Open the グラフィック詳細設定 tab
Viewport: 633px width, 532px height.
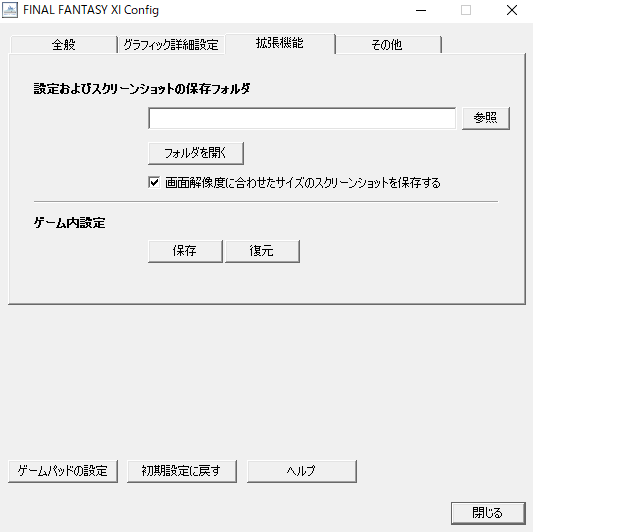click(x=170, y=45)
